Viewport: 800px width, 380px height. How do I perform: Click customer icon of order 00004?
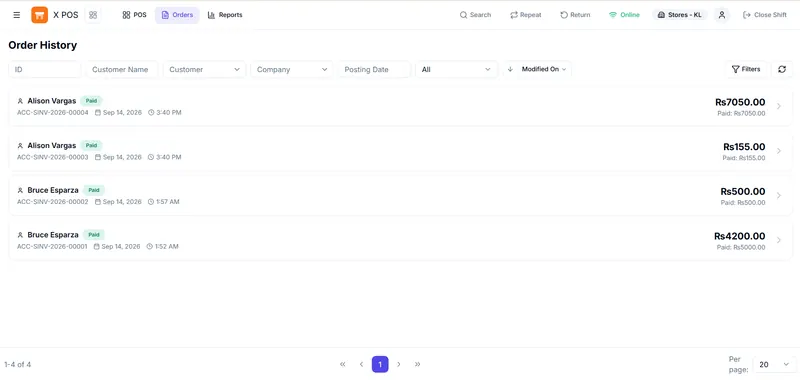20,101
